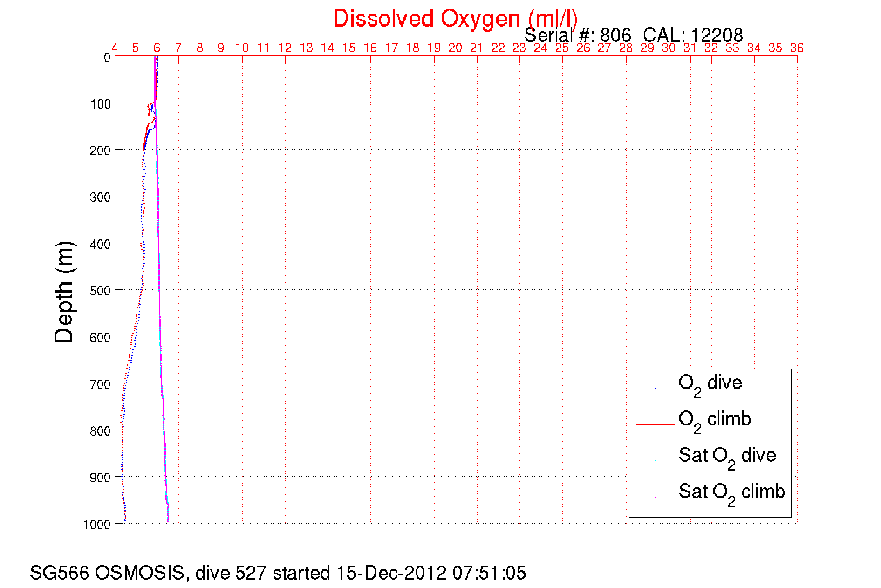Click the oxygen profile bump near 100 m depth

[150, 108]
